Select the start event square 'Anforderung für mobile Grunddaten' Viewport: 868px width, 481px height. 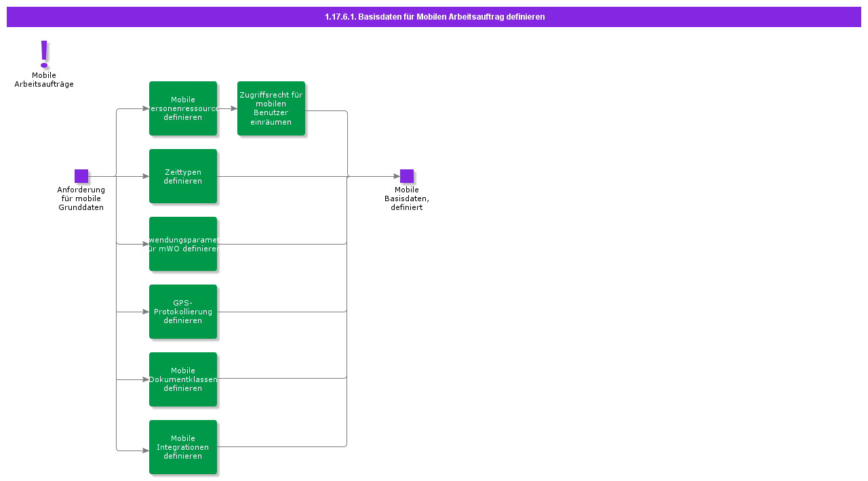[x=81, y=176]
